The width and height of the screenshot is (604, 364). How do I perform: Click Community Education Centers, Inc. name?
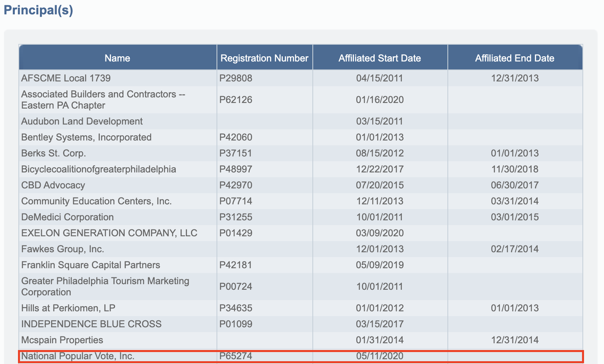(x=96, y=201)
